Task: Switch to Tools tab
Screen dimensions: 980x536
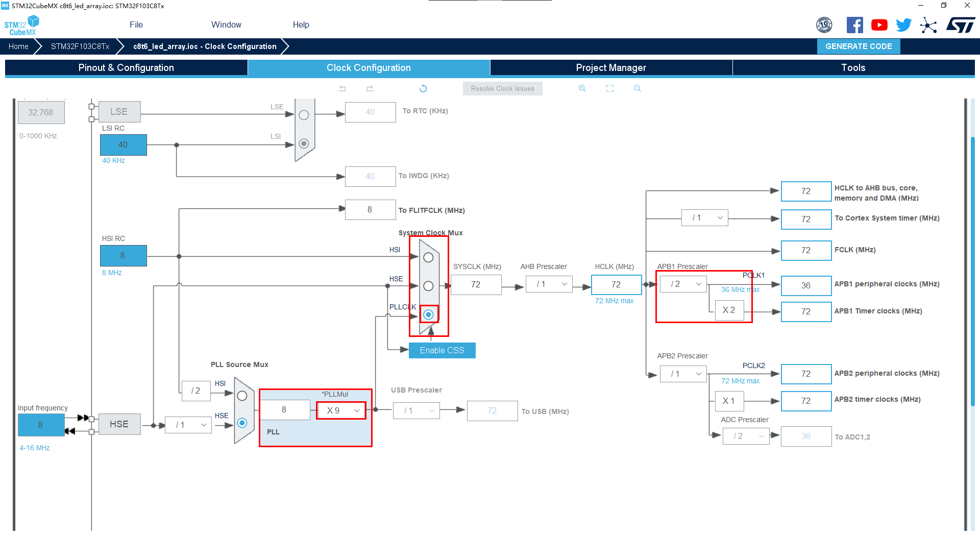Action: tap(853, 68)
